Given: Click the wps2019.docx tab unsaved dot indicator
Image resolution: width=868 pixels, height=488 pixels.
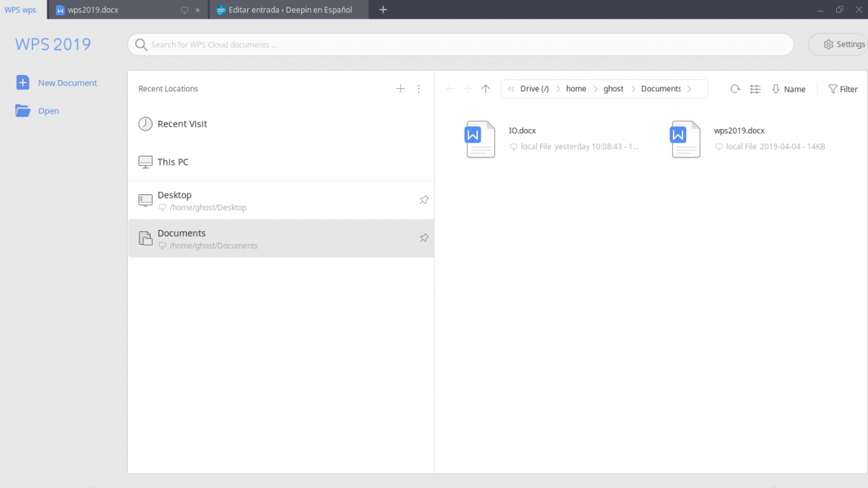Looking at the screenshot, I should [197, 10].
